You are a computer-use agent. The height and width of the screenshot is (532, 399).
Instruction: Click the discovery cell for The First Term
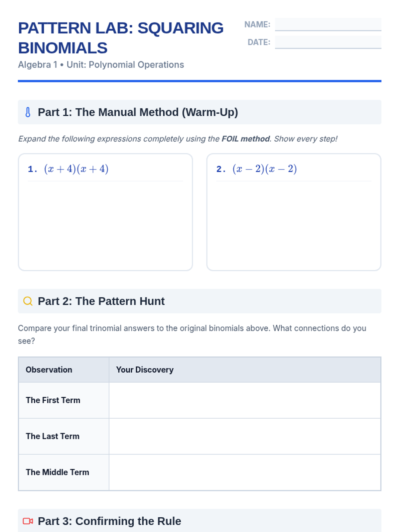point(245,400)
